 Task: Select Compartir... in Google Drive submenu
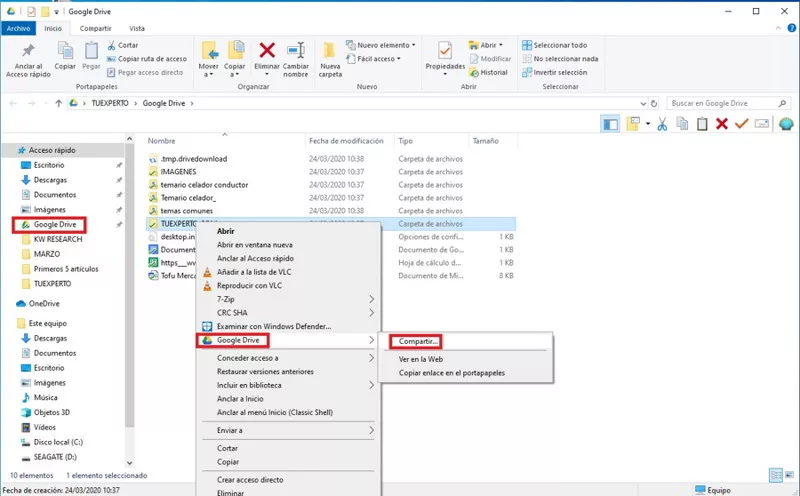coord(419,341)
